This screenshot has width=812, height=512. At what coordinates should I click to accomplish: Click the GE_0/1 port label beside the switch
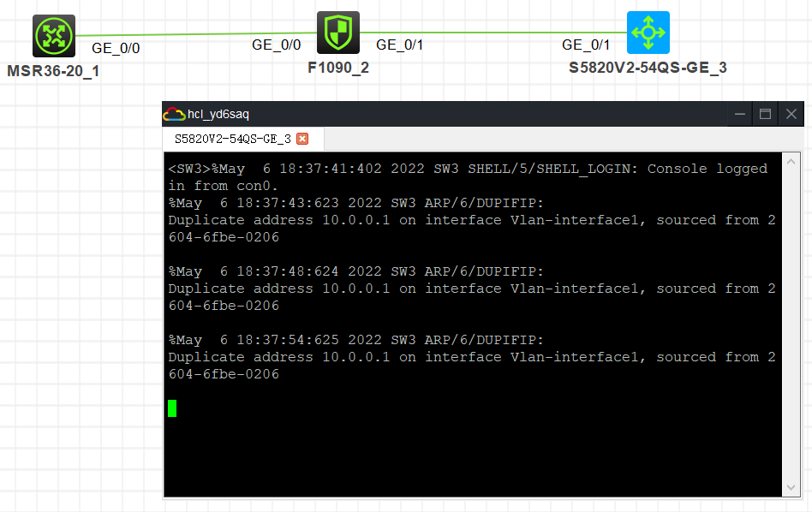pos(586,45)
